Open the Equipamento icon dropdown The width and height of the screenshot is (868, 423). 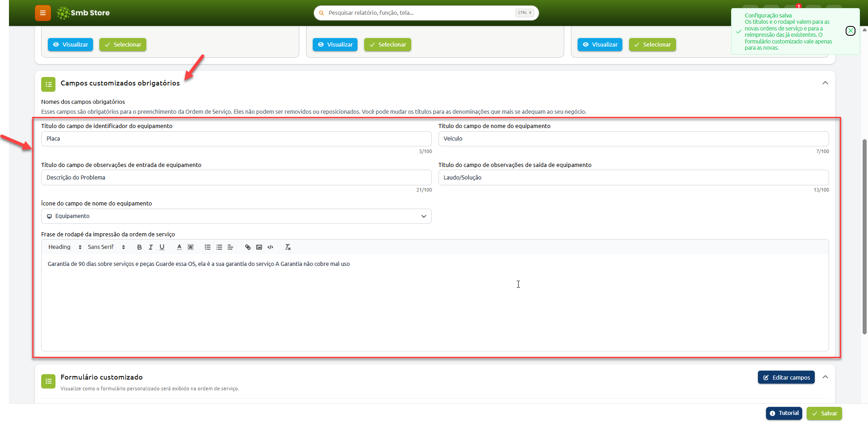[236, 216]
